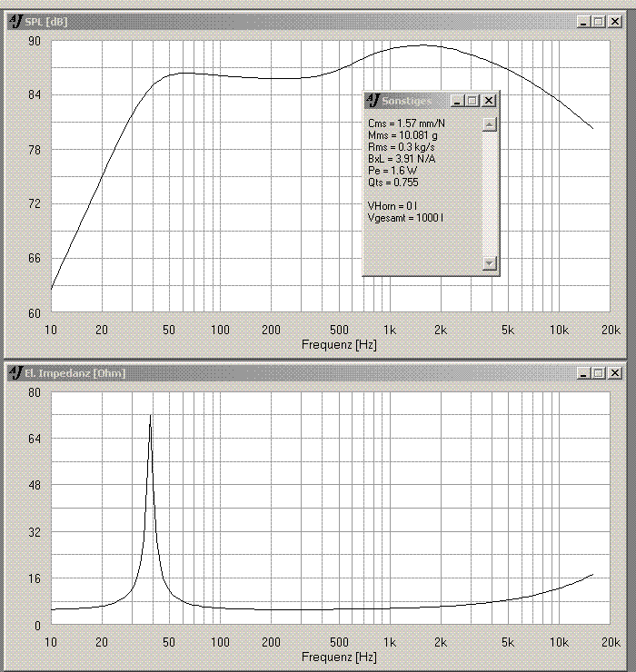Click the 'Vgesamt = 1000 l' line
The width and height of the screenshot is (636, 672).
pyautogui.click(x=406, y=218)
